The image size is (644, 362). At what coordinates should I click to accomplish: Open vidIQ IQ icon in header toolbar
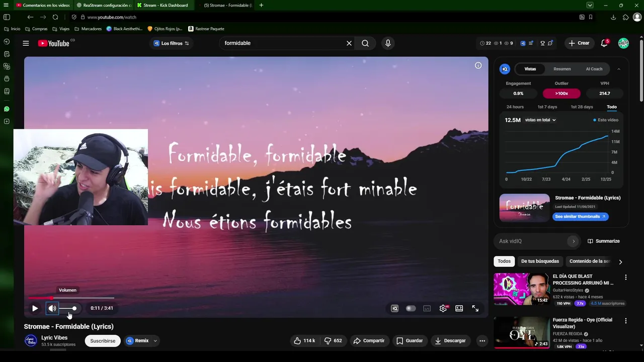523,43
